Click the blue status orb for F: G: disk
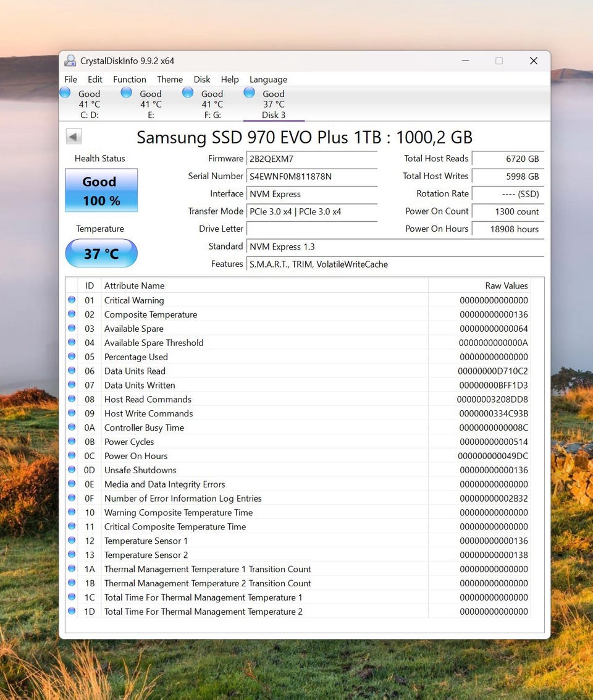This screenshot has height=700, width=593. (x=188, y=93)
